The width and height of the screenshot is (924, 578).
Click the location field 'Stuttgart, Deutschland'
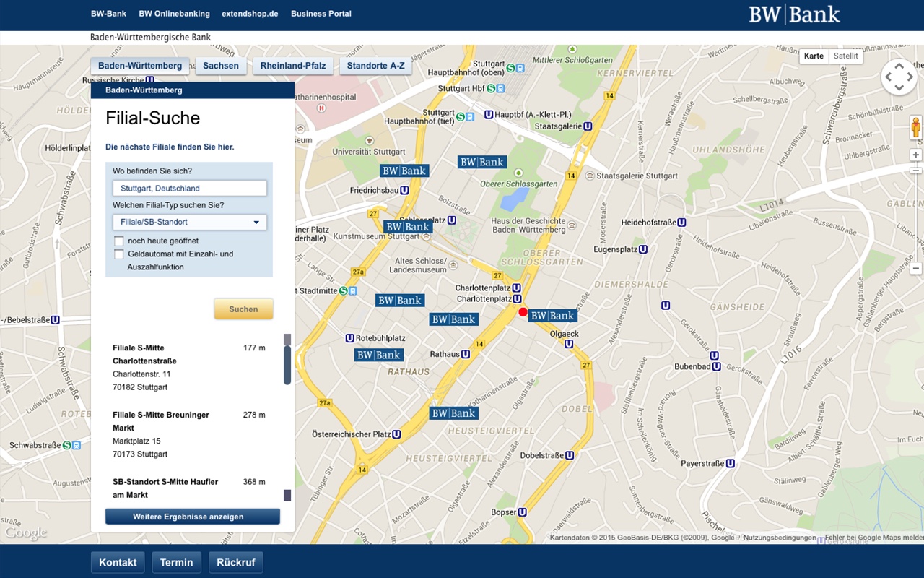189,189
